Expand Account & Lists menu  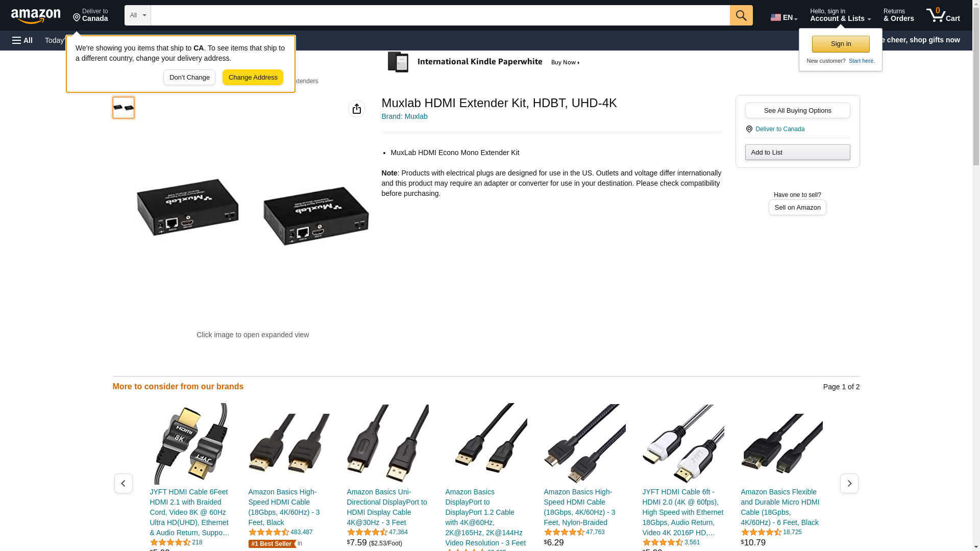[840, 15]
